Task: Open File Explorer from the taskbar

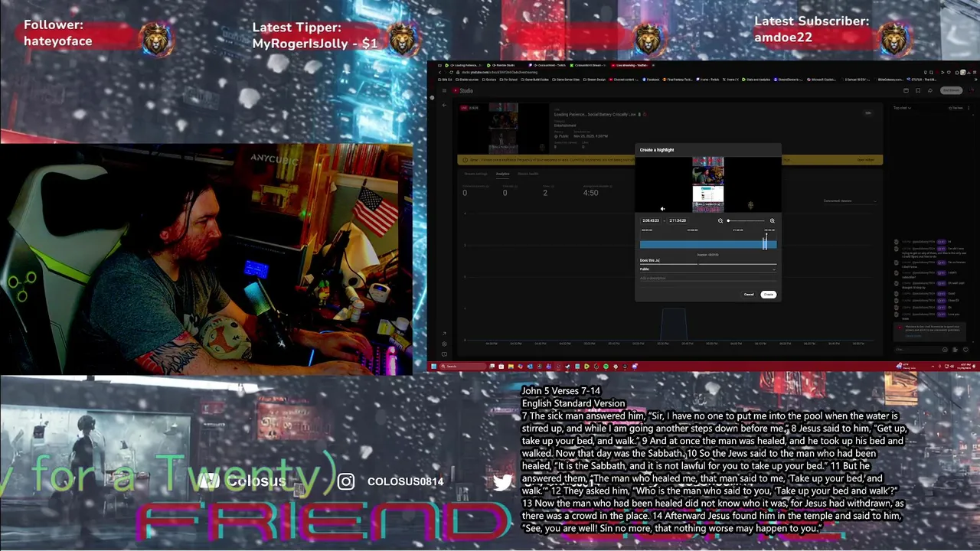Action: [x=511, y=367]
